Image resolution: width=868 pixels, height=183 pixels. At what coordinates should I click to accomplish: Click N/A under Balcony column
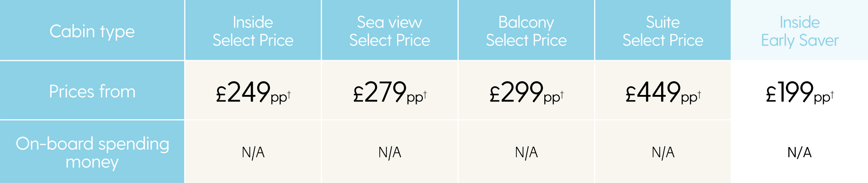(x=527, y=152)
